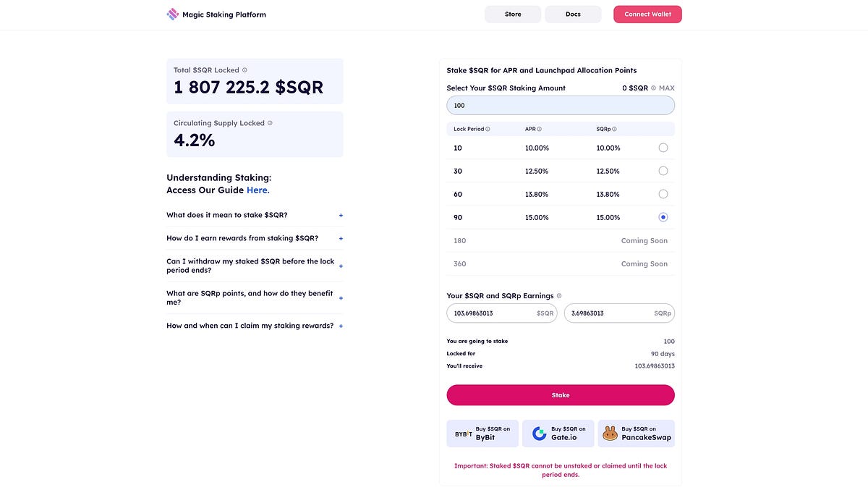Click info icon beside Circulating Supply Locked

point(270,123)
